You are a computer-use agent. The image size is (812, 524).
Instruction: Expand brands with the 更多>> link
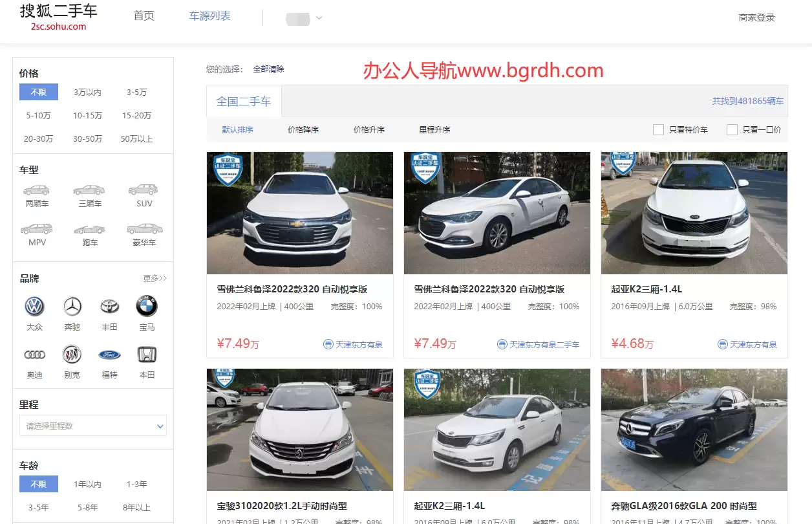tap(155, 278)
